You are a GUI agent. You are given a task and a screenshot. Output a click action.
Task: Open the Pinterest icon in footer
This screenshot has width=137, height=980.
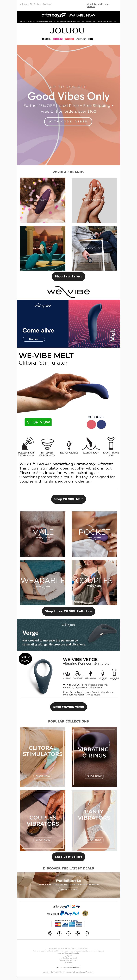77,933
